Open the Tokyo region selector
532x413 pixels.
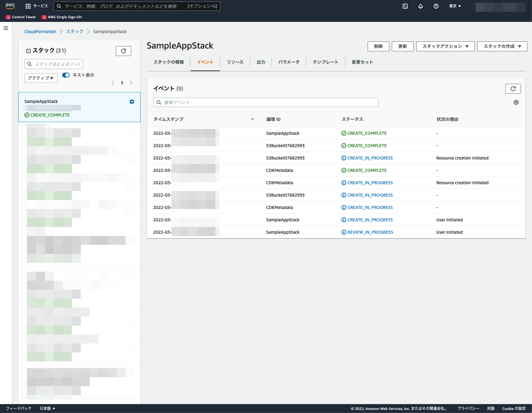pyautogui.click(x=455, y=6)
